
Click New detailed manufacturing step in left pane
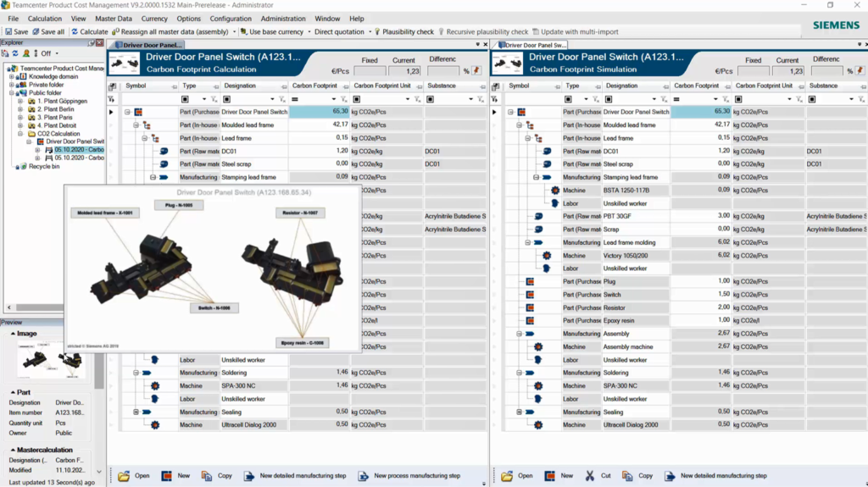point(295,475)
